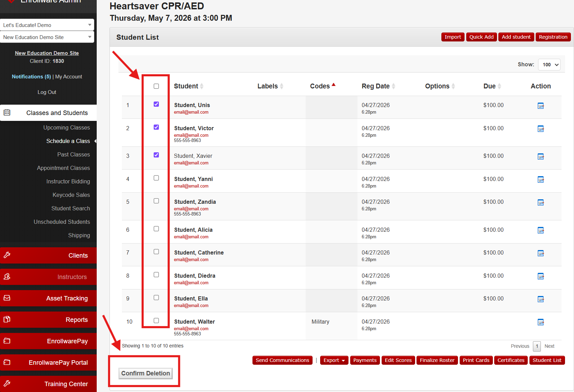
Task: Check the box for Student, Alicia
Action: (x=156, y=229)
